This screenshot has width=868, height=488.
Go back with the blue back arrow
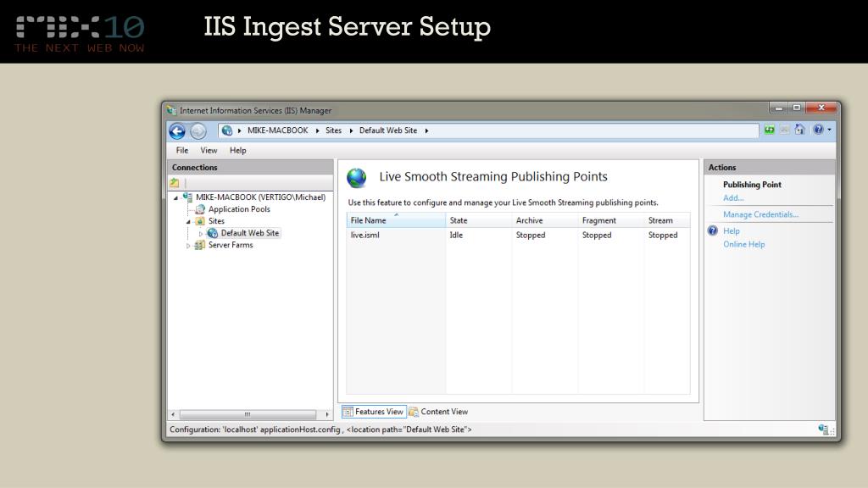(177, 131)
